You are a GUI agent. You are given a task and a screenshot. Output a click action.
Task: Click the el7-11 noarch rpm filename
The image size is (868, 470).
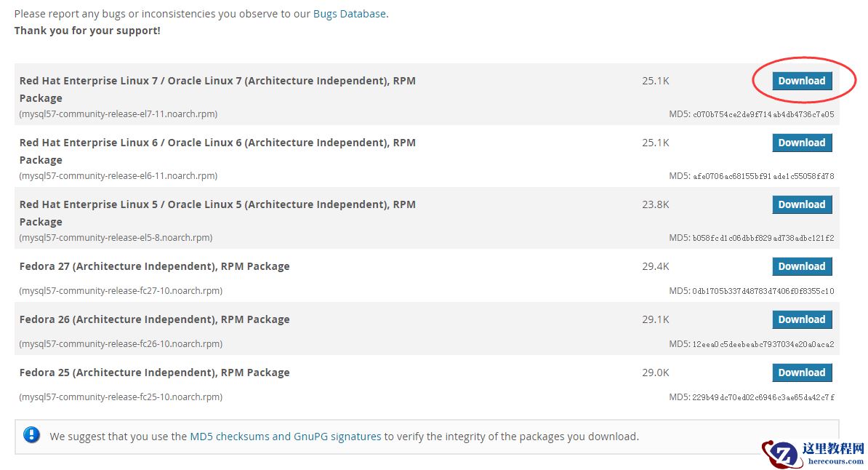(x=118, y=114)
